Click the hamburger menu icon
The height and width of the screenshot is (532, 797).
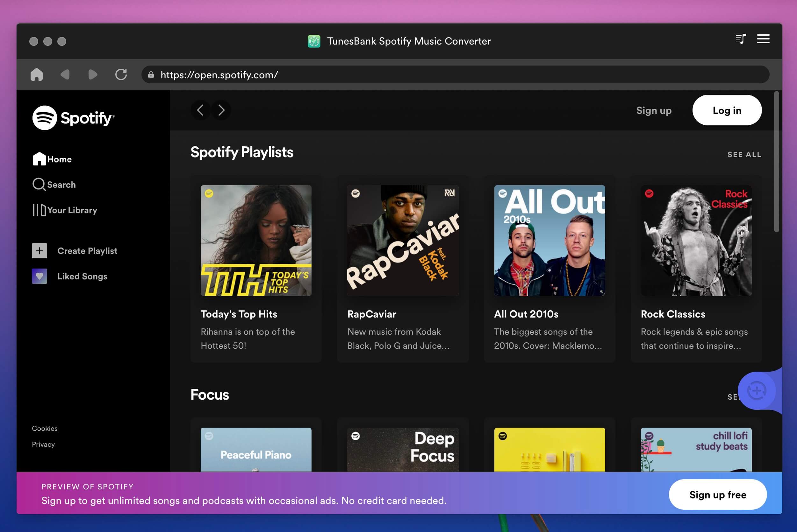pyautogui.click(x=763, y=38)
